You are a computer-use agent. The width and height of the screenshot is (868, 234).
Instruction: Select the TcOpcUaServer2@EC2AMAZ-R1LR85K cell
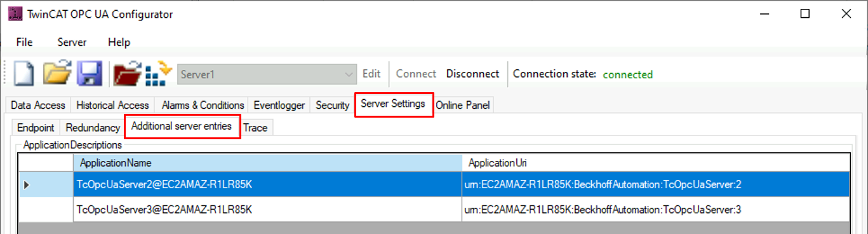(x=267, y=184)
